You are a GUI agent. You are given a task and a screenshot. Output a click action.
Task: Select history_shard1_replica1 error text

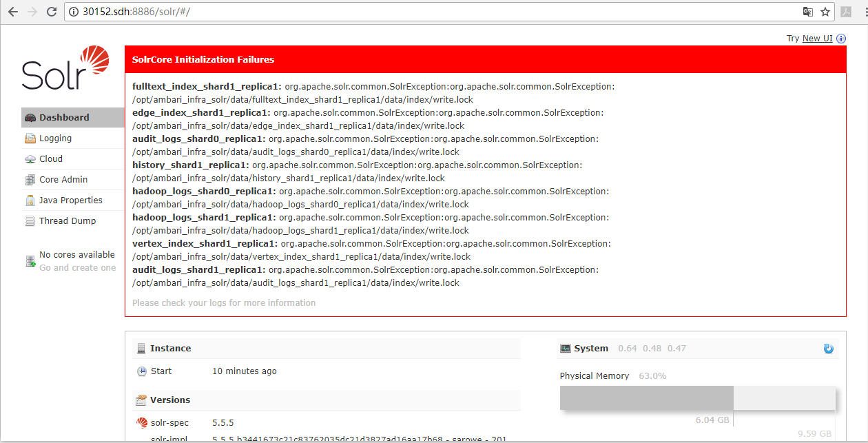[358, 172]
